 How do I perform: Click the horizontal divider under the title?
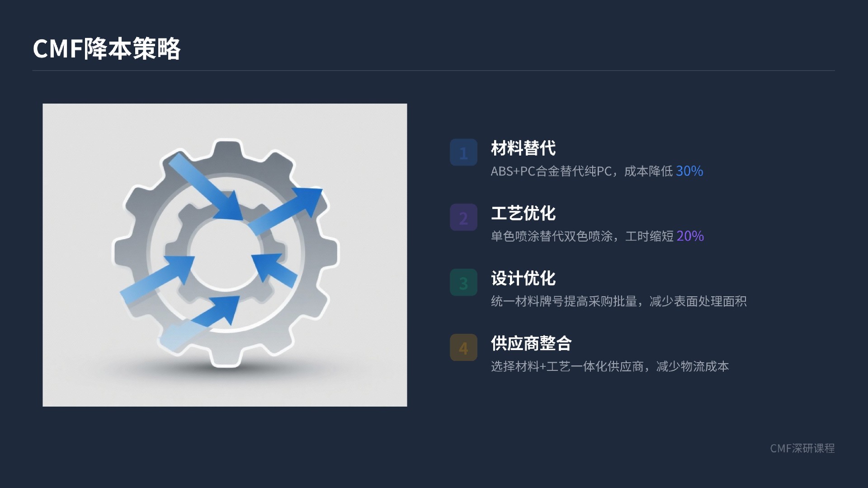click(434, 71)
